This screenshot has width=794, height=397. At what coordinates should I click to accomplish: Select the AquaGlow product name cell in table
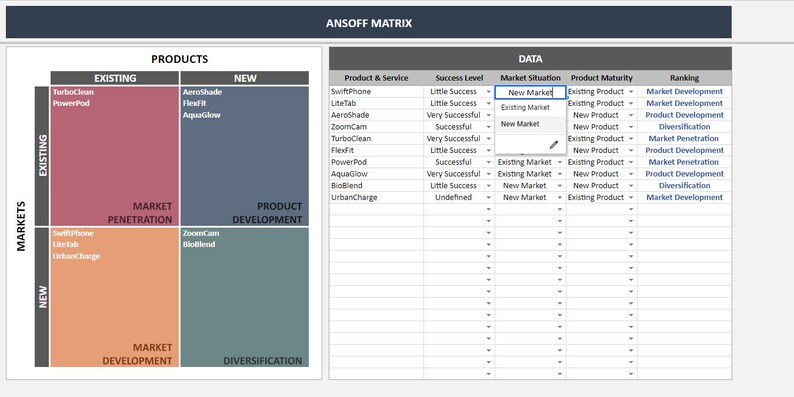point(376,174)
